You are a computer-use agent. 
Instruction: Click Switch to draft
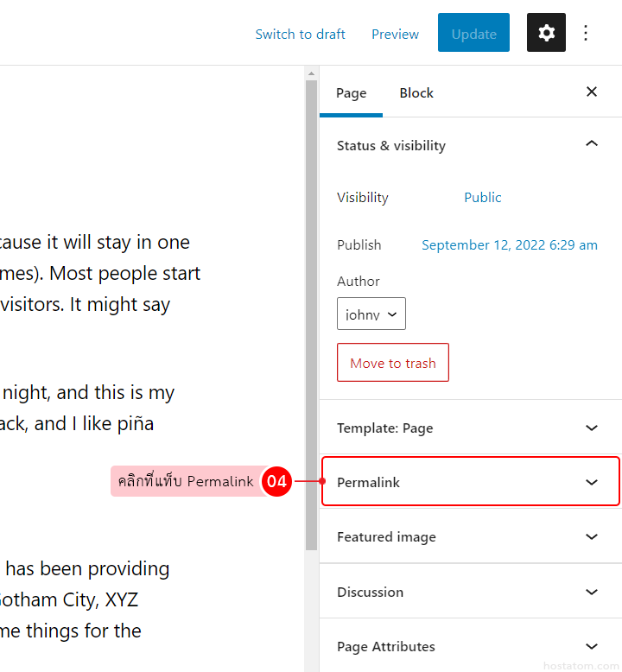pyautogui.click(x=300, y=35)
